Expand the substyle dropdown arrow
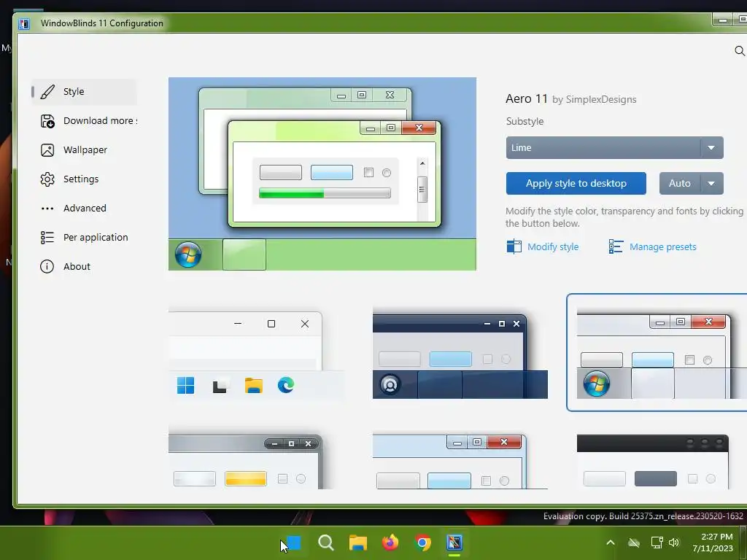This screenshot has width=747, height=560. point(711,147)
